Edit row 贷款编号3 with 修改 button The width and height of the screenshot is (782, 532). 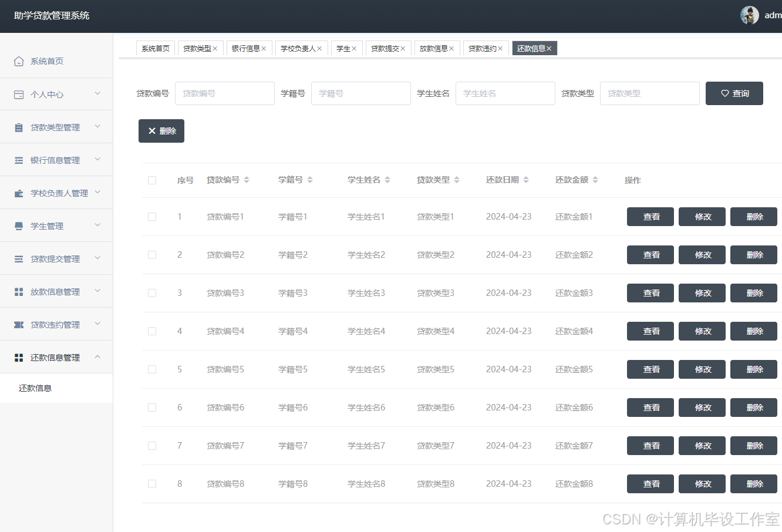coord(702,293)
